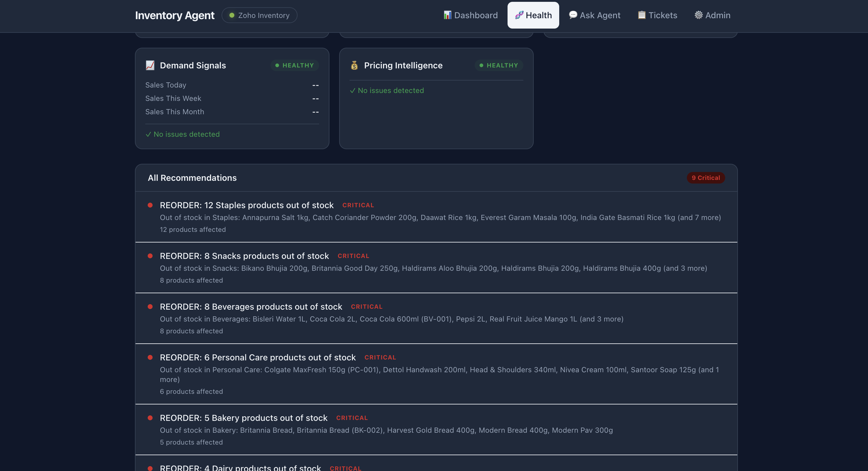
Task: Click the Pricing Intelligence money bag icon
Action: (x=354, y=65)
